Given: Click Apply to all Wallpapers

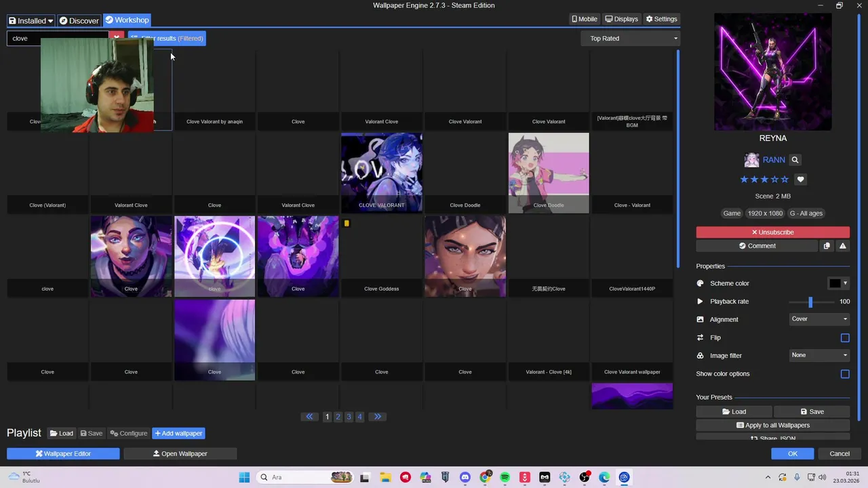Looking at the screenshot, I should coord(772,426).
